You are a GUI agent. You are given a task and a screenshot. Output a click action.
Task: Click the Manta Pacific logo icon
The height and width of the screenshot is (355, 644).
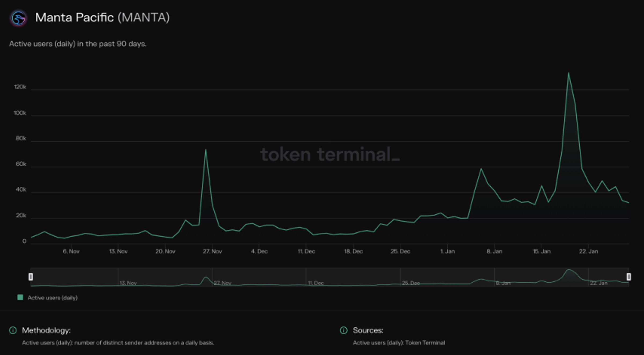coord(19,18)
